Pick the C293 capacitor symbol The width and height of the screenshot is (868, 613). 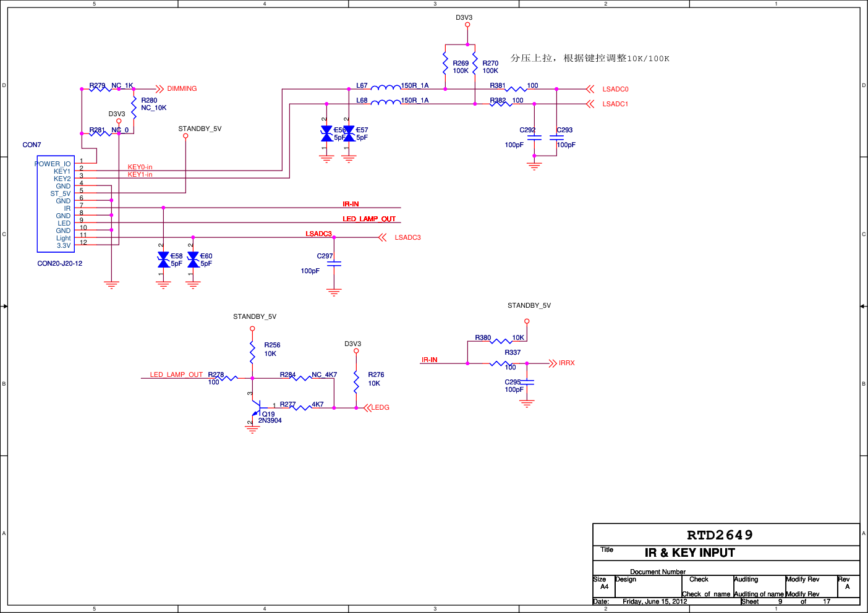point(556,138)
